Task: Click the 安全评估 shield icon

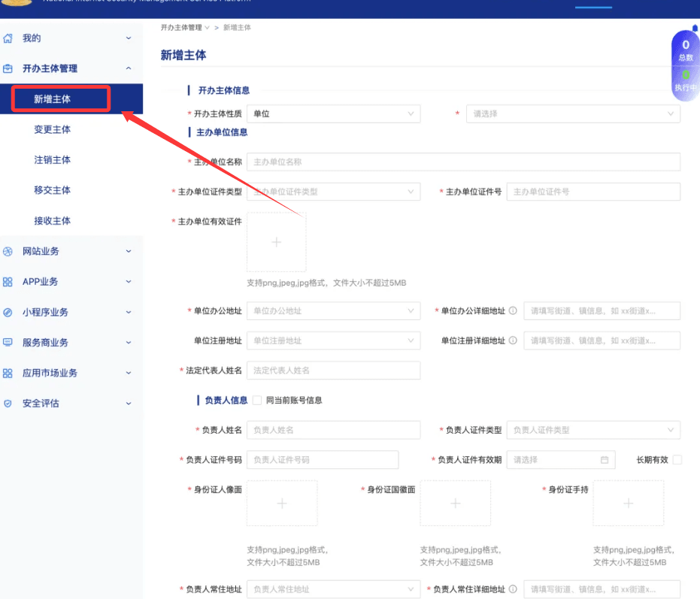Action: 9,403
